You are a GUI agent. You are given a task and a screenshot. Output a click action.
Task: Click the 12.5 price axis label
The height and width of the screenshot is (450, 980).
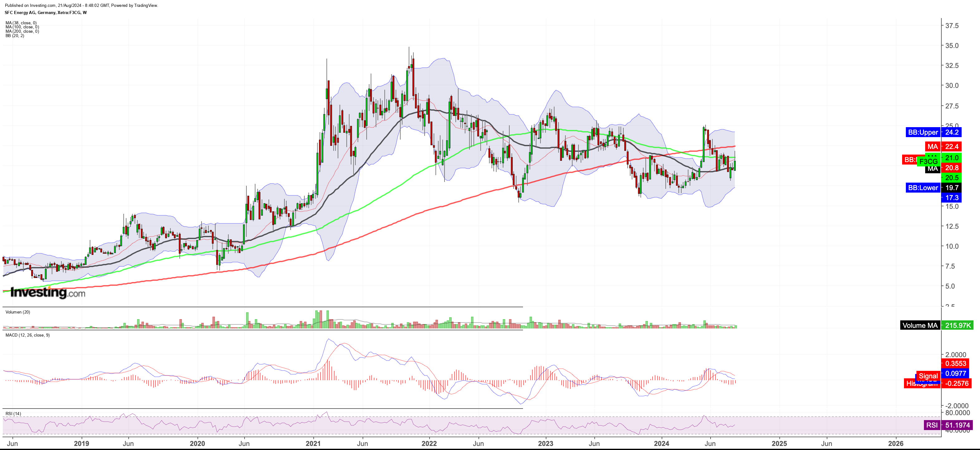click(952, 226)
